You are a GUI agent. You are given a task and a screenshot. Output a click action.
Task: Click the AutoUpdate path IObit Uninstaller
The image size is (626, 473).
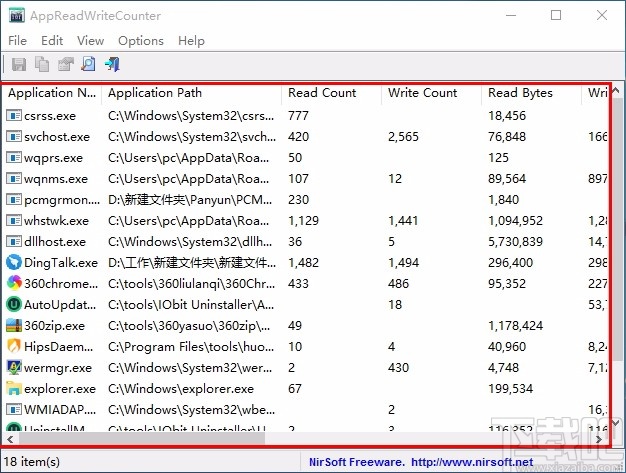[191, 305]
